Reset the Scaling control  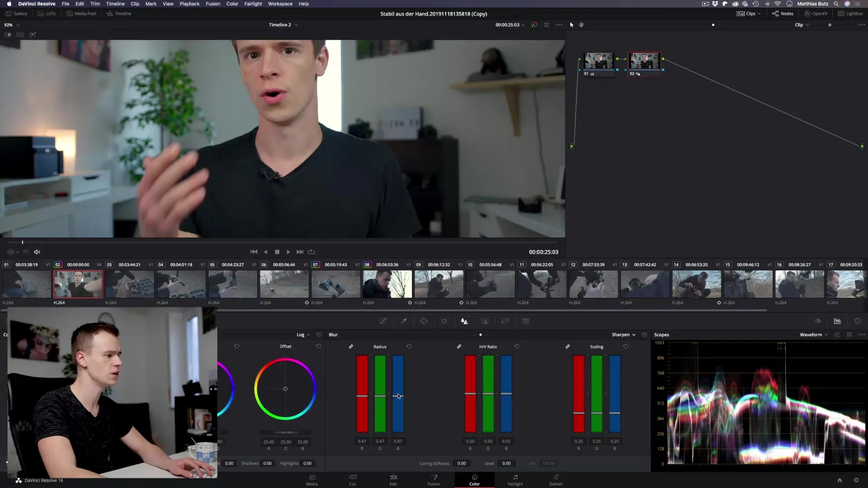[626, 347]
